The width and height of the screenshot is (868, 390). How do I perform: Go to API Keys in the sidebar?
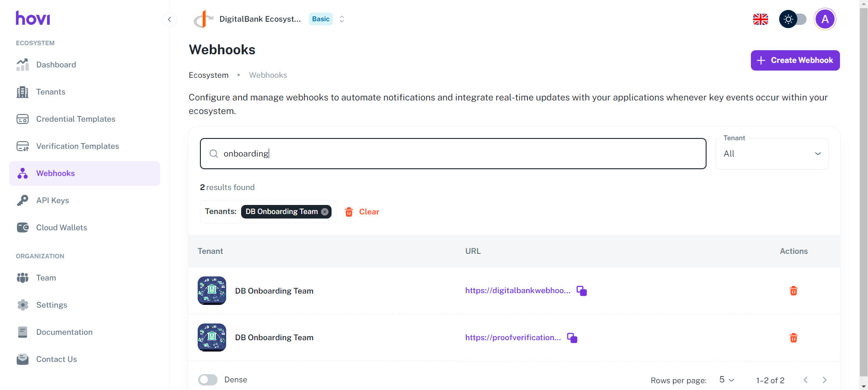tap(52, 200)
